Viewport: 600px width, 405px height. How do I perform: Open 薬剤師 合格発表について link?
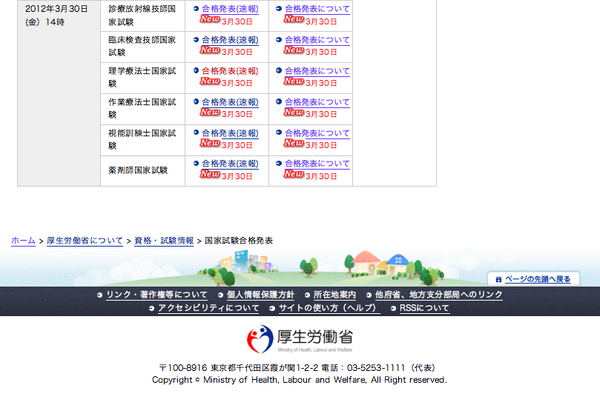point(317,164)
